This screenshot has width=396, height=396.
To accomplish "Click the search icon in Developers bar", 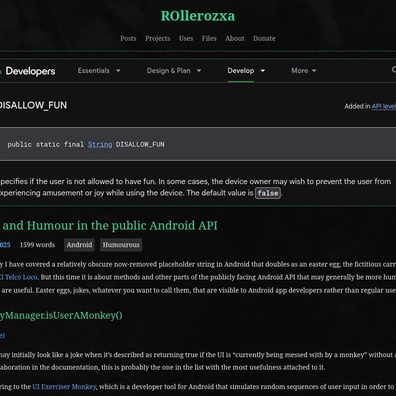I will pos(394,70).
